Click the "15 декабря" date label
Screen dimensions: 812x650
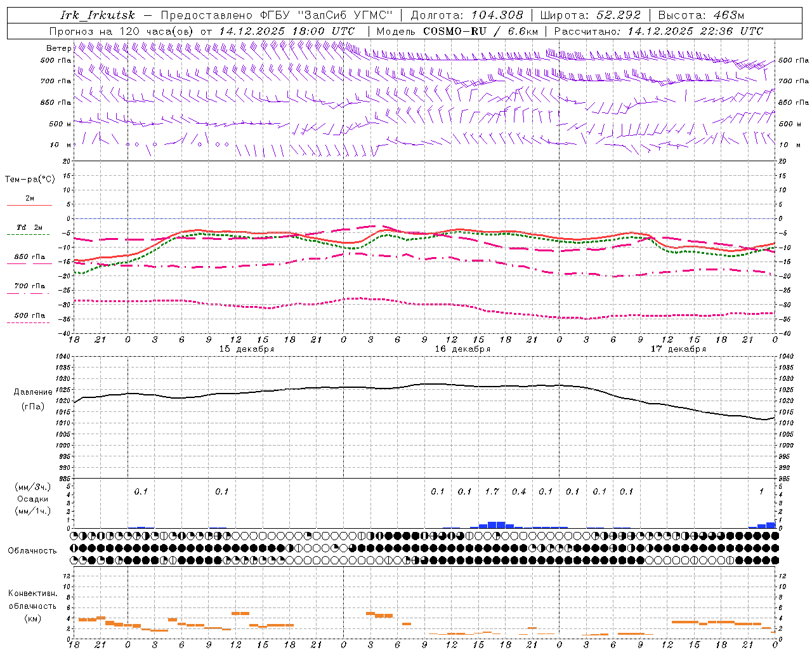247,349
